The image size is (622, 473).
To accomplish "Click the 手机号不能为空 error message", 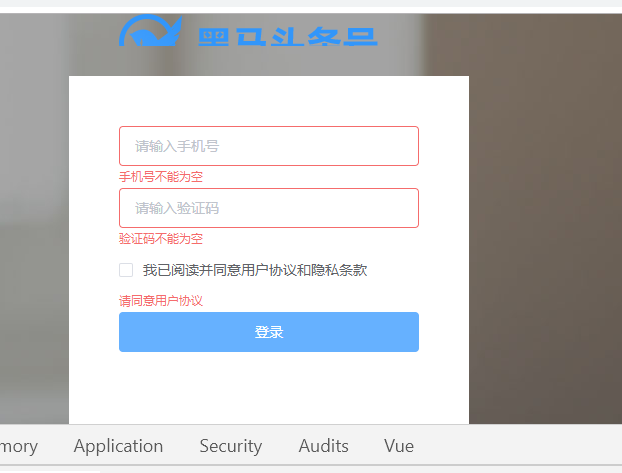I will coord(161,177).
